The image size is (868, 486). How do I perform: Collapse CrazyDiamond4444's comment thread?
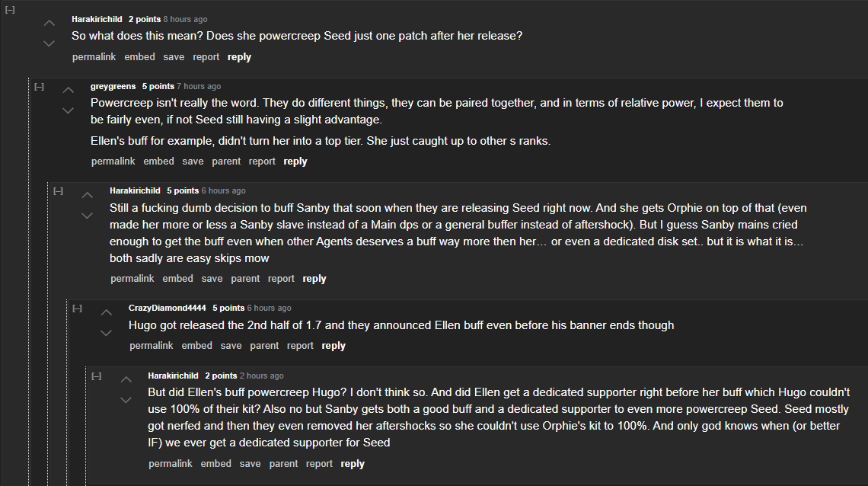(x=77, y=309)
